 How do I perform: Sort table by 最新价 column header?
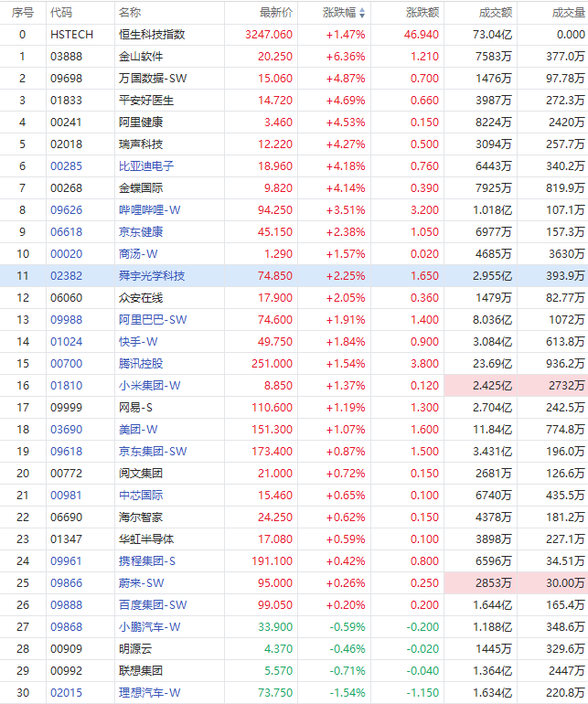coord(276,13)
